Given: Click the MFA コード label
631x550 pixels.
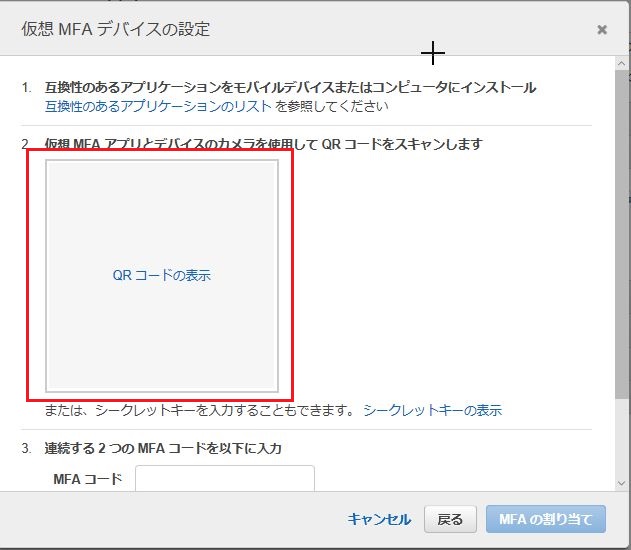Looking at the screenshot, I should click(x=88, y=479).
